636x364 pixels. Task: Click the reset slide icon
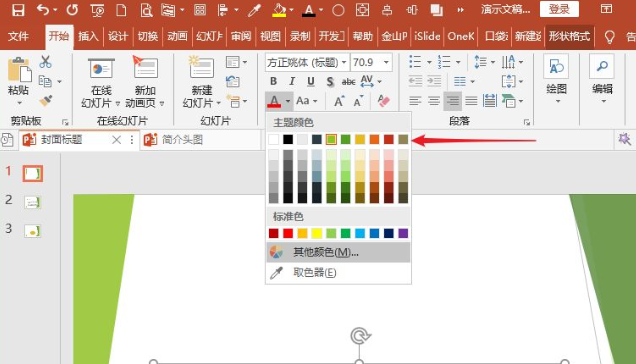pos(233,81)
